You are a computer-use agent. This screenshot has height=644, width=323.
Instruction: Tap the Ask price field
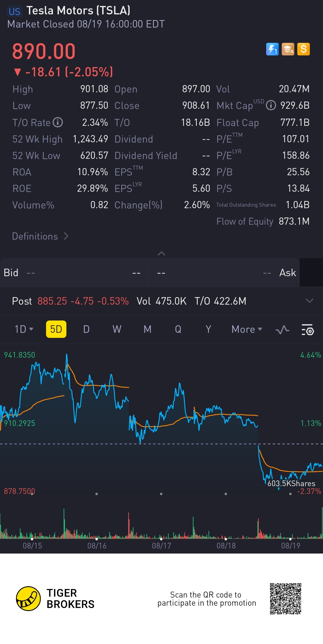coord(224,273)
